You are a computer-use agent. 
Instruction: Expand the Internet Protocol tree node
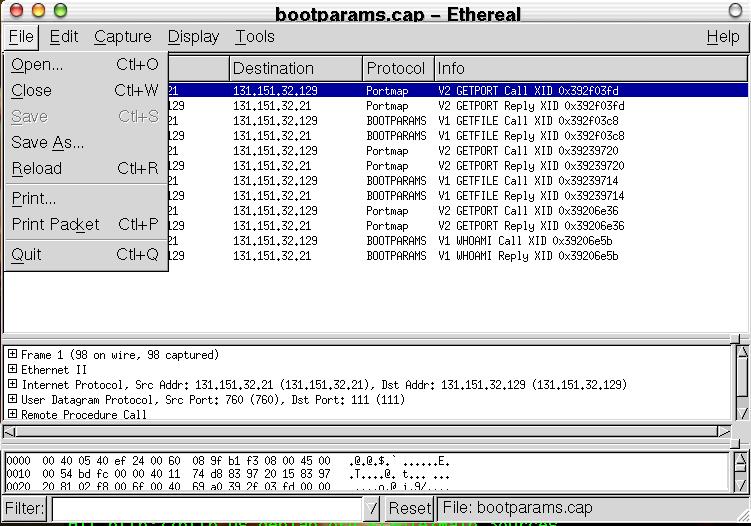tap(12, 384)
